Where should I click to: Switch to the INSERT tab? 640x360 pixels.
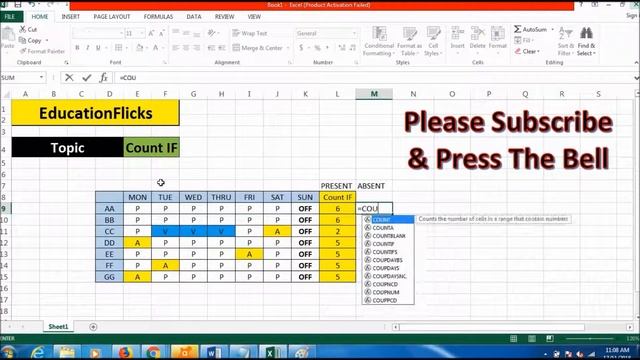pos(71,17)
